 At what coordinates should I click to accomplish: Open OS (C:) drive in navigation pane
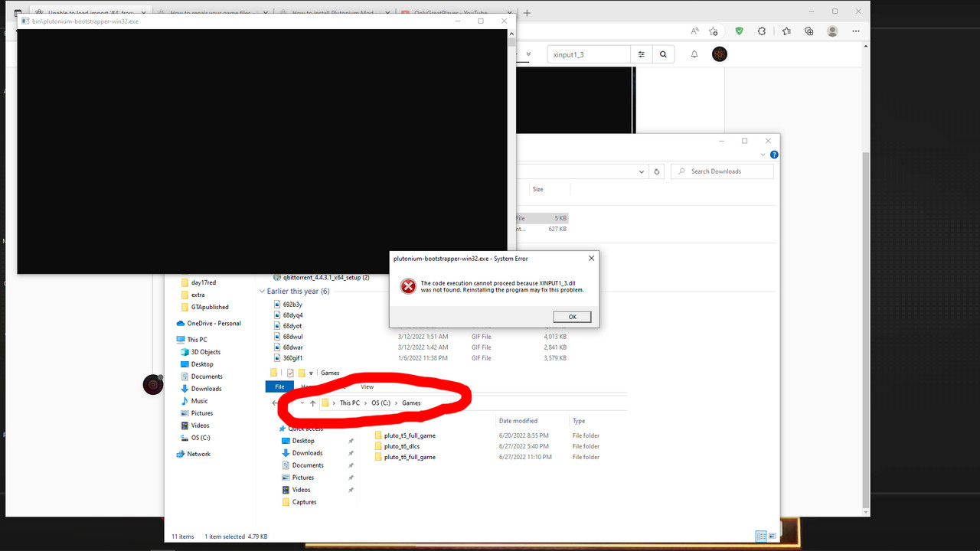[195, 438]
